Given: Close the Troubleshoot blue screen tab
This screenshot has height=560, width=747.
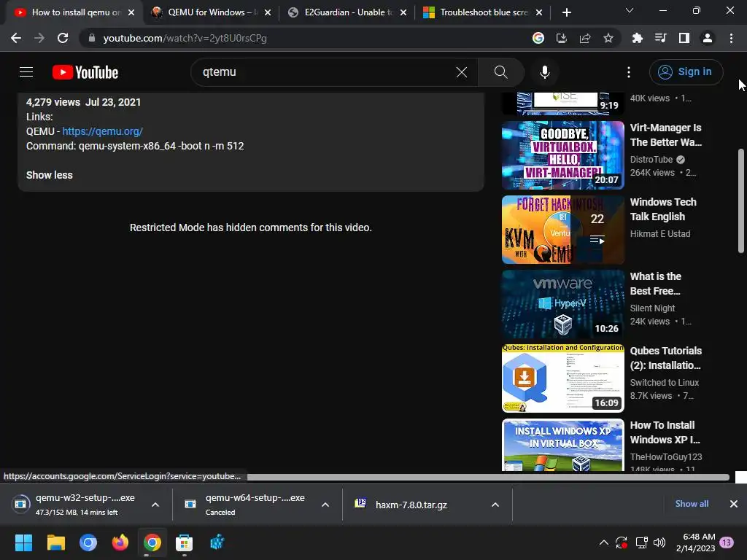Looking at the screenshot, I should (539, 12).
